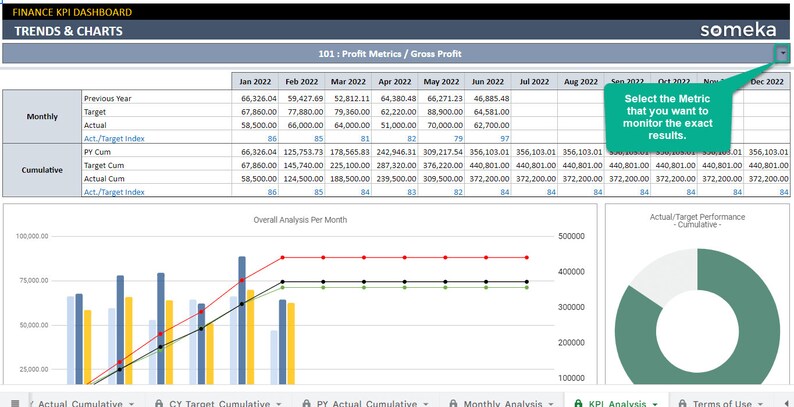Switch to the Terms of Use sheet tab
This screenshot has height=407, width=794.
(x=722, y=403)
